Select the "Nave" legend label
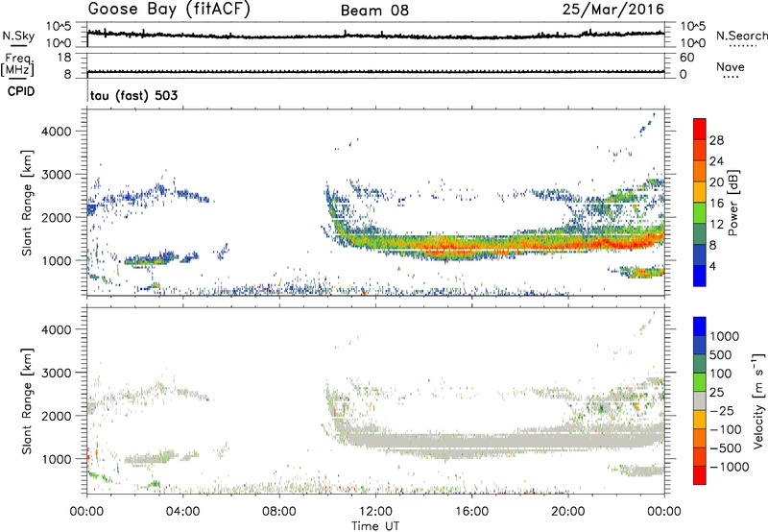The image size is (768, 532). tap(731, 66)
